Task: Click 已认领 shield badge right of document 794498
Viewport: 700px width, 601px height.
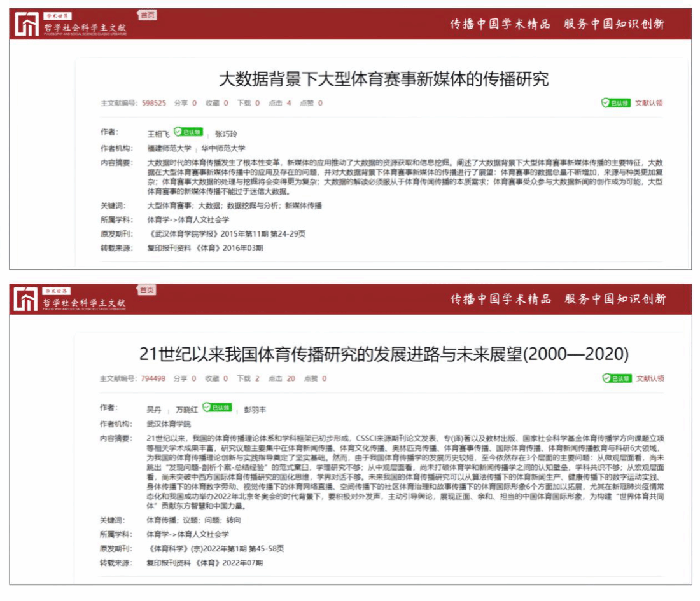Action: coord(616,378)
